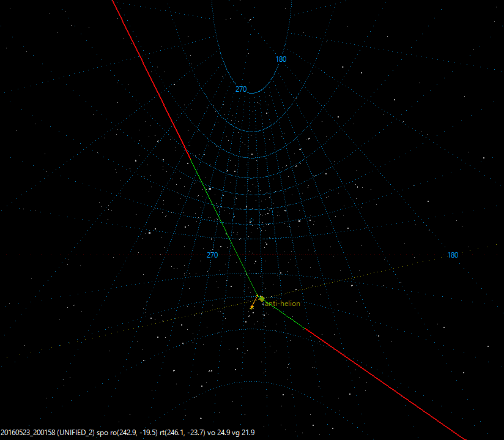Viewport: 504px width, 440px height.
Task: Click the vg 21.9 velocity readout
Action: pyautogui.click(x=242, y=431)
